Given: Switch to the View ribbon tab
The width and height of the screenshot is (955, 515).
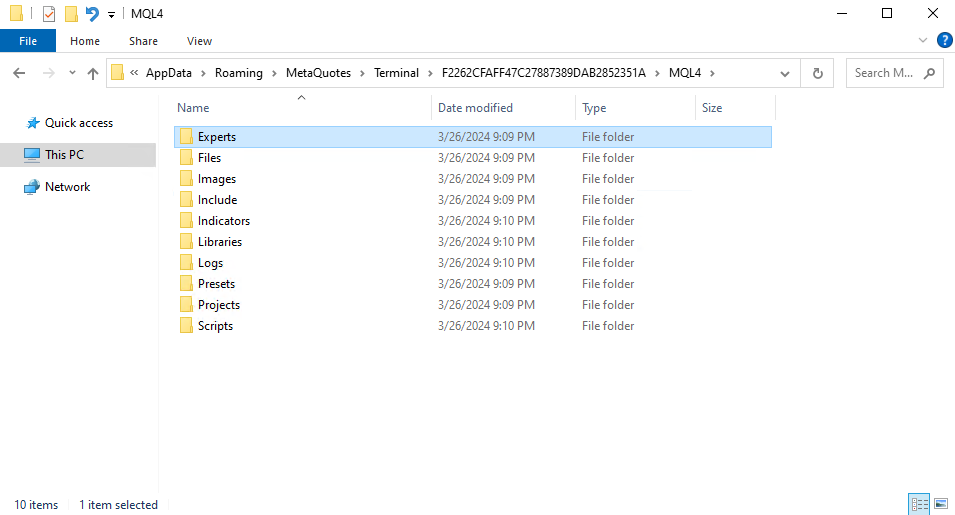Looking at the screenshot, I should [199, 41].
